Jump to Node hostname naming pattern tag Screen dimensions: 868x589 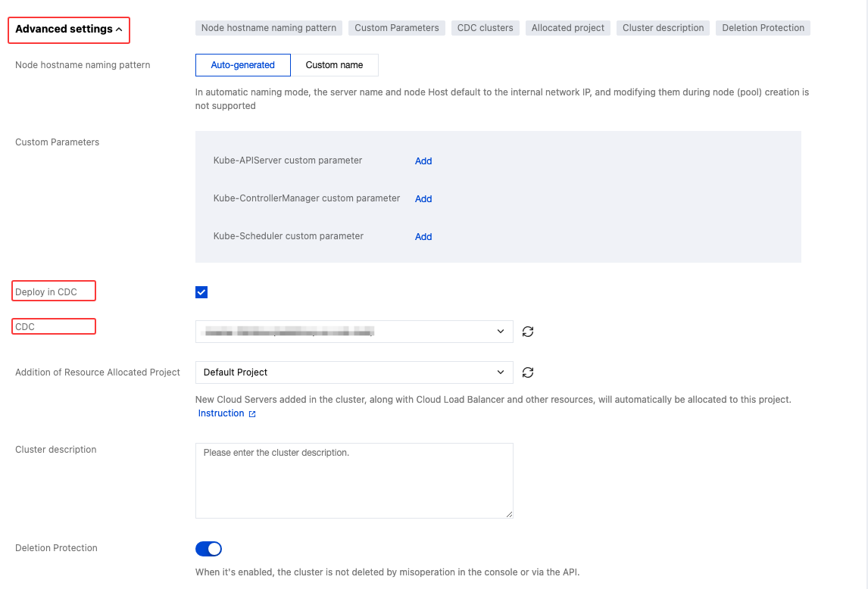[269, 28]
